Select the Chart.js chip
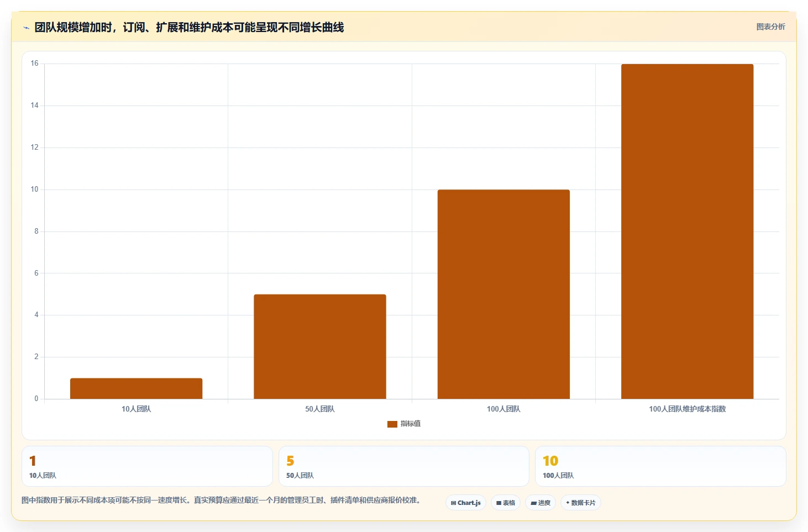Image resolution: width=808 pixels, height=532 pixels. tap(466, 503)
